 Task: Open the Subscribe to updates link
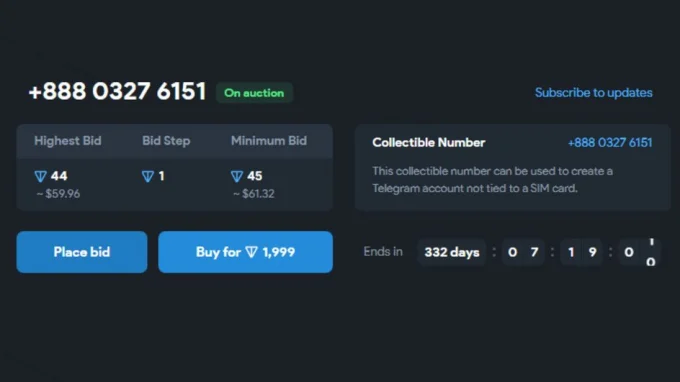593,92
